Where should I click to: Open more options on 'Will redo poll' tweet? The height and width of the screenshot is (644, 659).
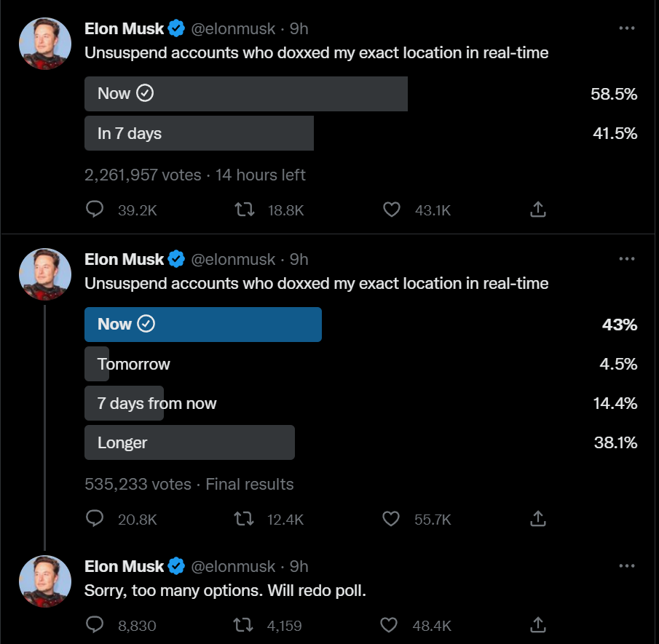[626, 566]
